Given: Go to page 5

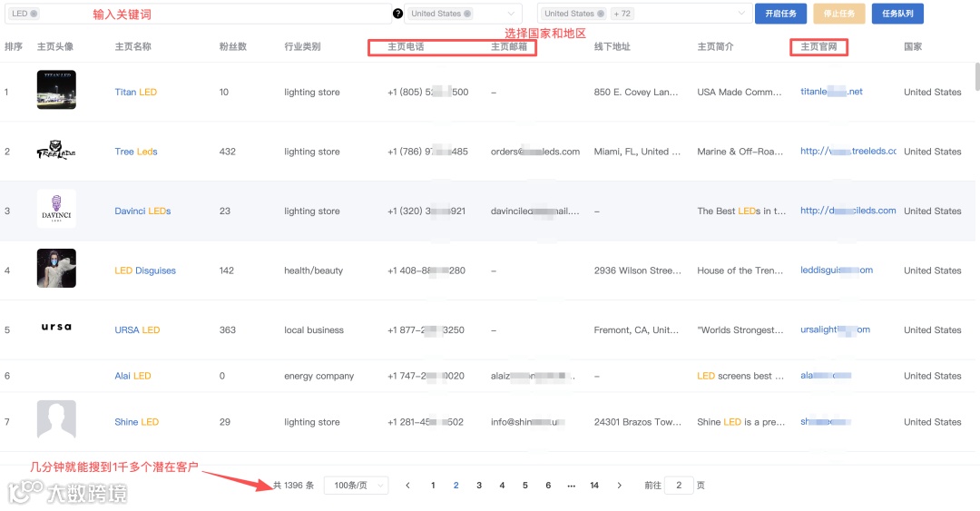Looking at the screenshot, I should [x=525, y=486].
